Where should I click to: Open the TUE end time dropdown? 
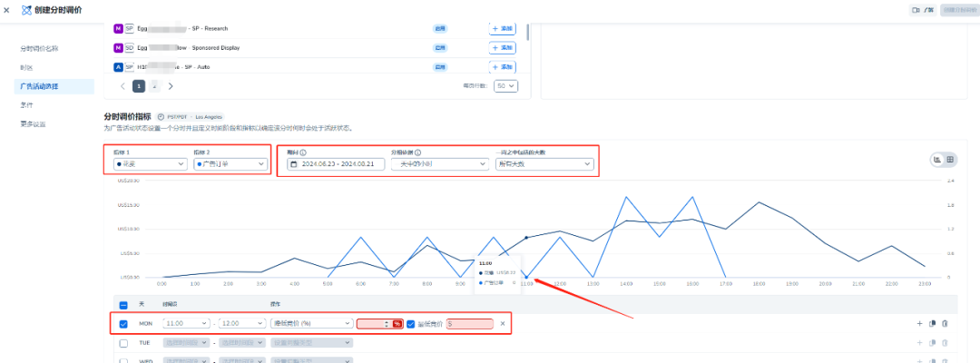click(241, 343)
